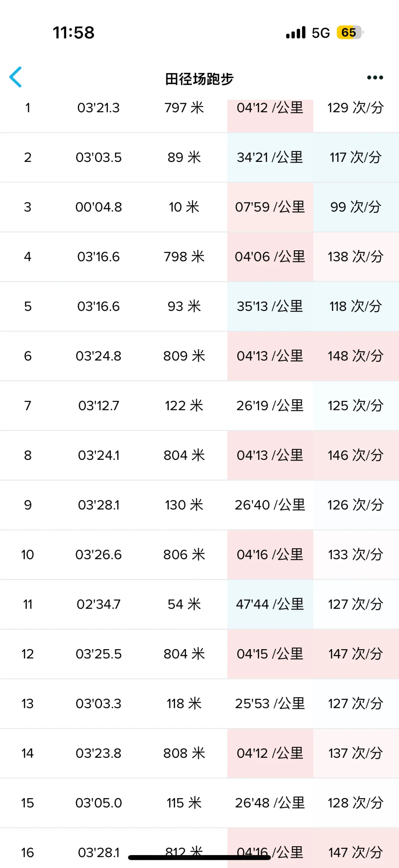This screenshot has width=399, height=868.
Task: Tap the 04'06 /公里 pace cell
Action: (270, 257)
